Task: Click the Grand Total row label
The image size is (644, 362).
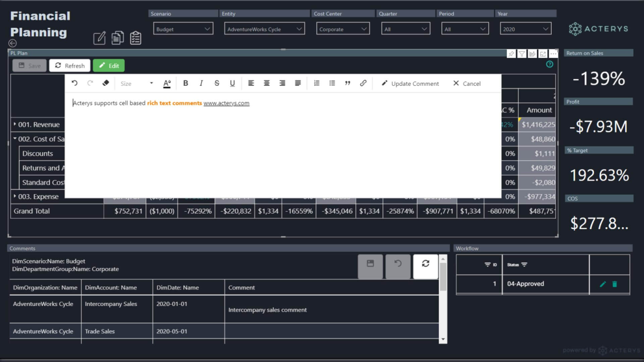Action: tap(32, 211)
